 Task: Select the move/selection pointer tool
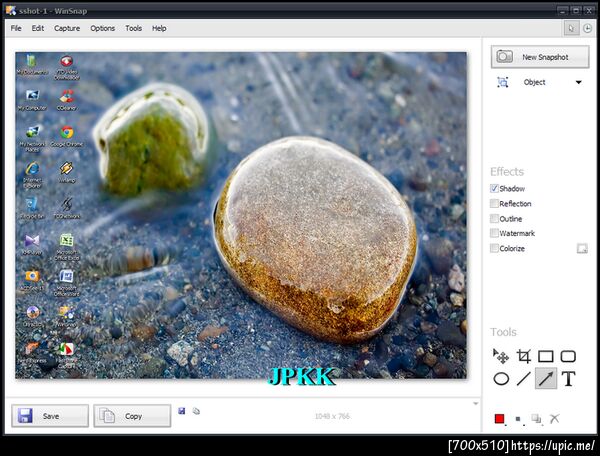(501, 356)
